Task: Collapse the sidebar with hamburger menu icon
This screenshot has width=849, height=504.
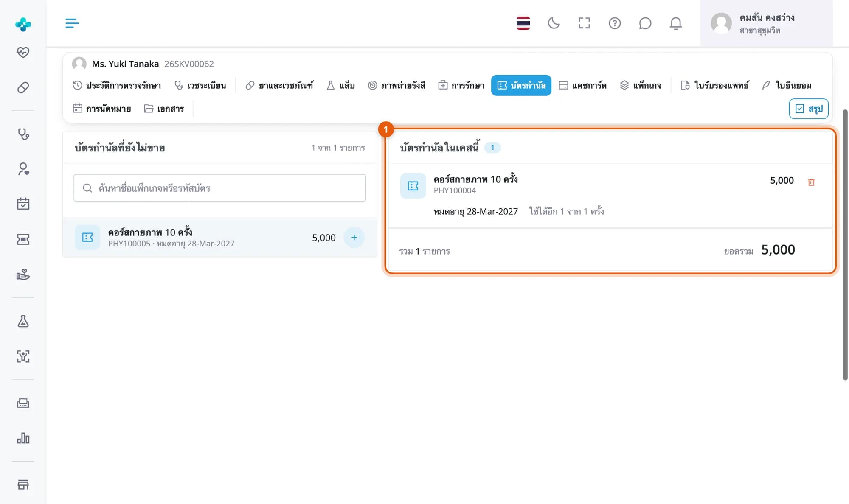Action: click(72, 23)
